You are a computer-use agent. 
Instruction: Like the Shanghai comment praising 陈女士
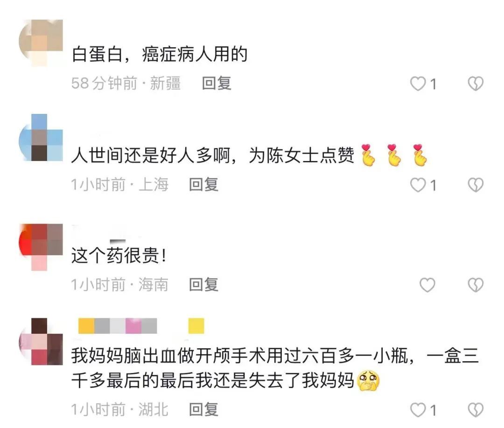[x=418, y=185]
